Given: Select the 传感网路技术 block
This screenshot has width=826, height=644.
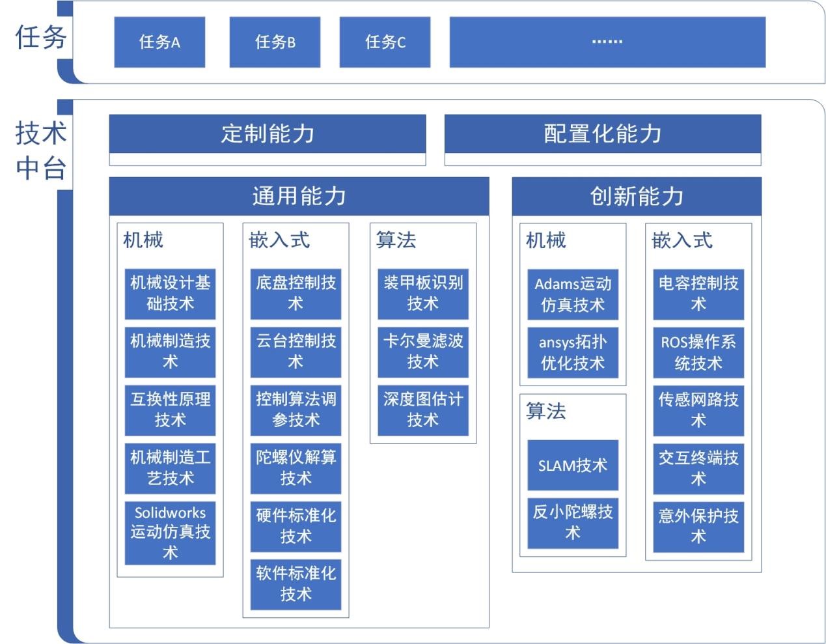Looking at the screenshot, I should tap(698, 411).
